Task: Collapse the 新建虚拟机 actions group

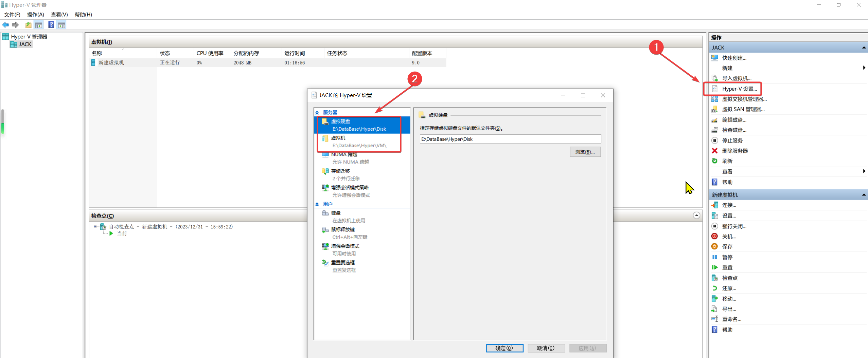Action: coord(864,195)
